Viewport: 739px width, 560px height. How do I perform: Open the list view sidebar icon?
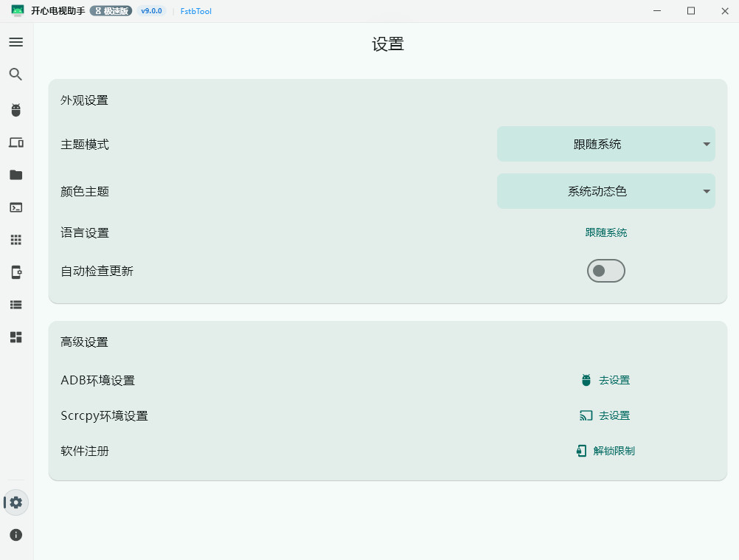click(x=16, y=305)
